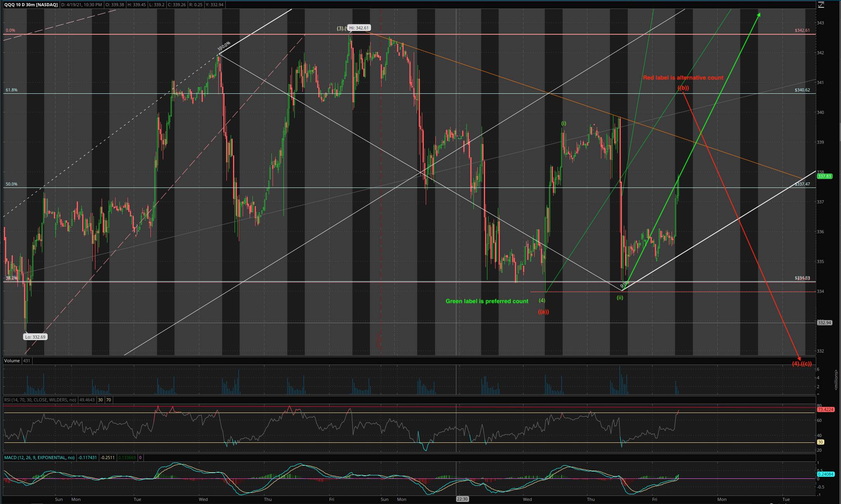Screen dimensions: 841x504
Task: Click the Wed date label under Tuesday's session
Action: pyautogui.click(x=203, y=499)
